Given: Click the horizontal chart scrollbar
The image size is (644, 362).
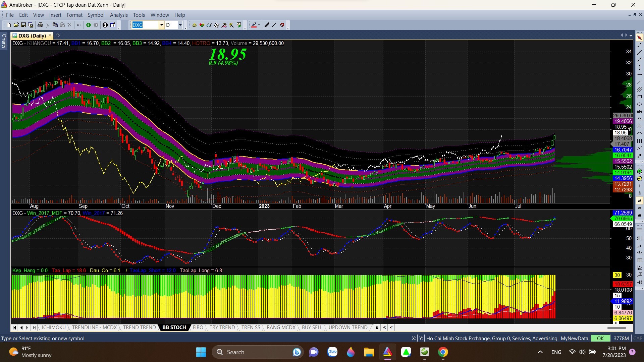Looking at the screenshot, I should coord(616,327).
